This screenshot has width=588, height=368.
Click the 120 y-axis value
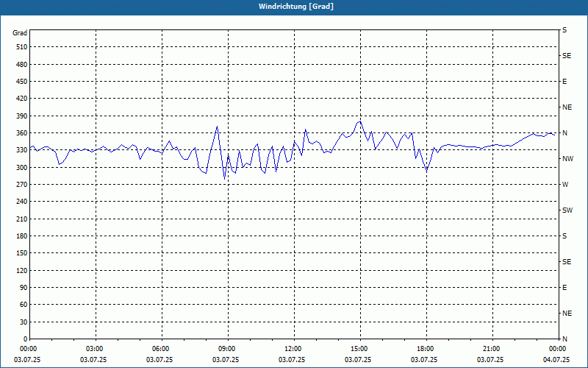coord(22,270)
